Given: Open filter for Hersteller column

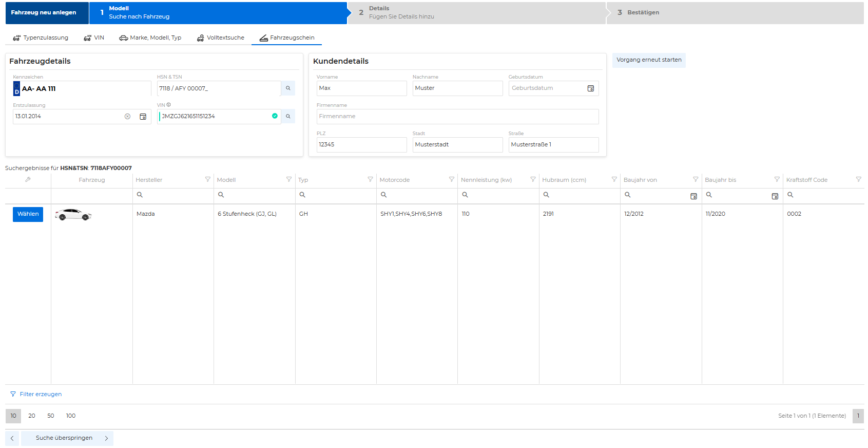Looking at the screenshot, I should pyautogui.click(x=207, y=179).
